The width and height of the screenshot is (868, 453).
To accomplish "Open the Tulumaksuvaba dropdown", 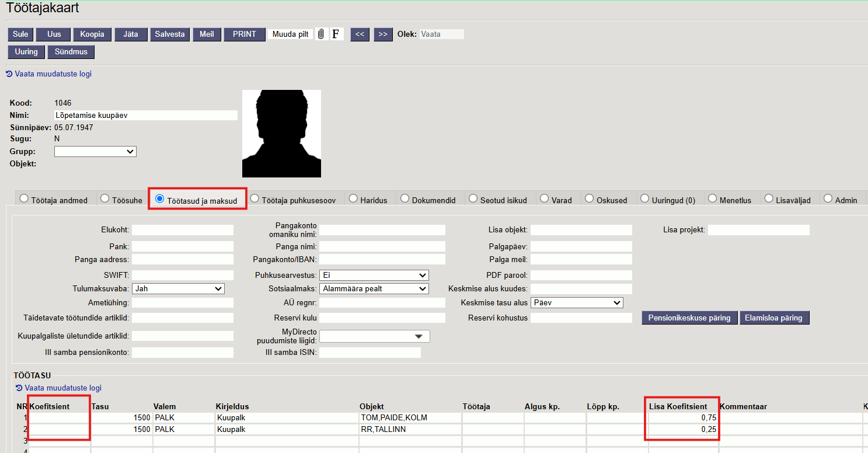I will click(178, 288).
